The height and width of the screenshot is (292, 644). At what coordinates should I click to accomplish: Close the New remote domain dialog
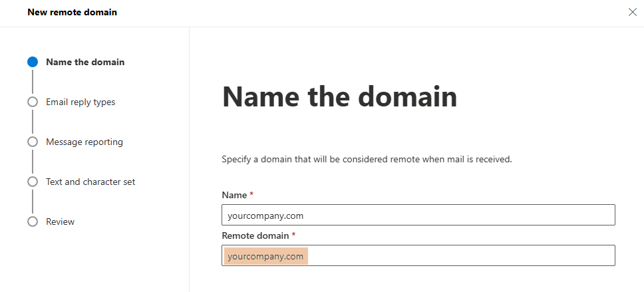point(632,12)
